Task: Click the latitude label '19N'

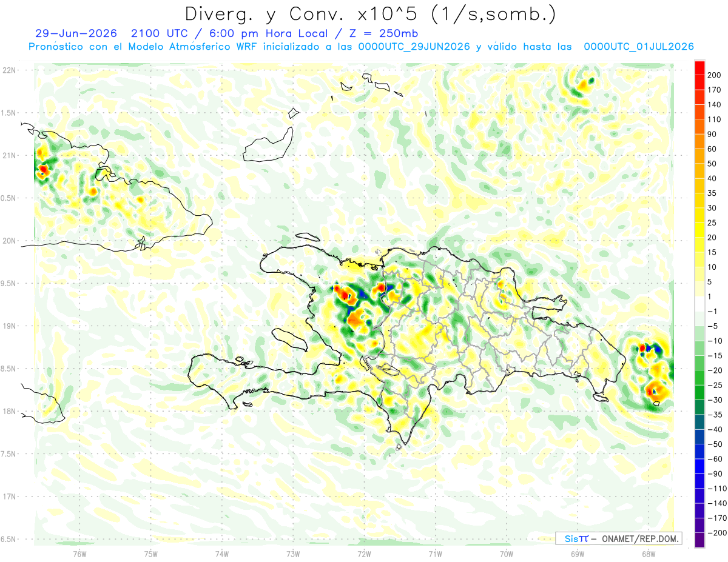Action: [x=8, y=326]
